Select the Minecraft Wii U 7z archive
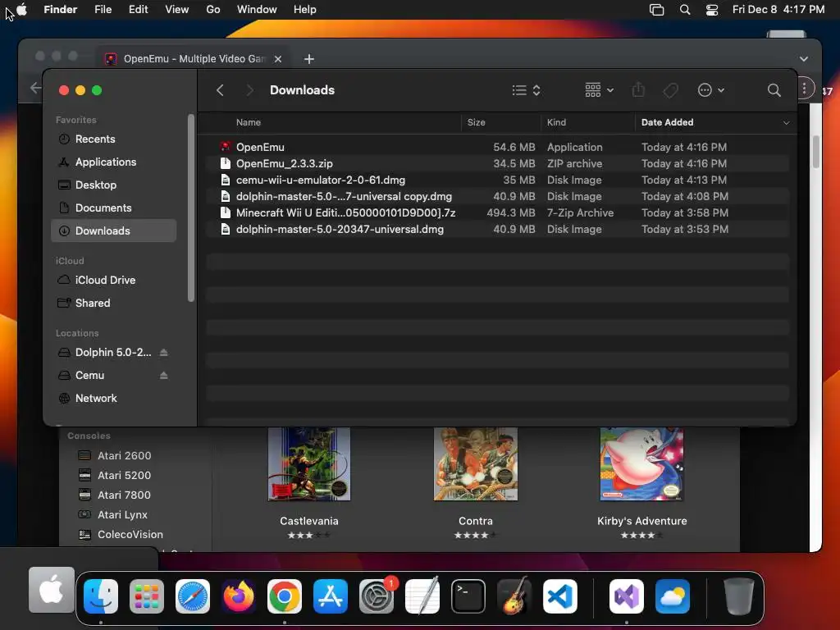Image resolution: width=840 pixels, height=630 pixels. (497, 213)
